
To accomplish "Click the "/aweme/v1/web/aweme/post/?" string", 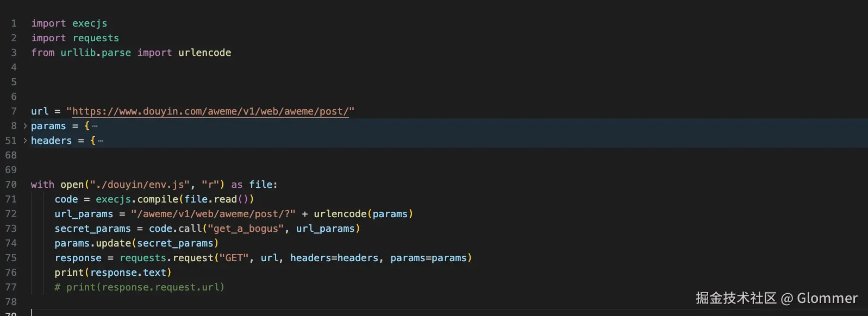I will [x=213, y=214].
